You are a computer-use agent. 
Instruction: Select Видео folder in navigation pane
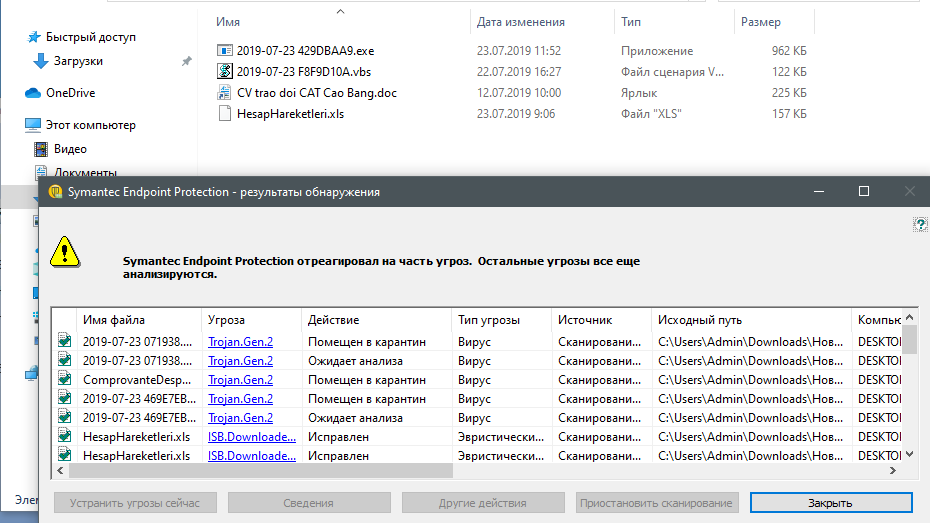tap(70, 149)
